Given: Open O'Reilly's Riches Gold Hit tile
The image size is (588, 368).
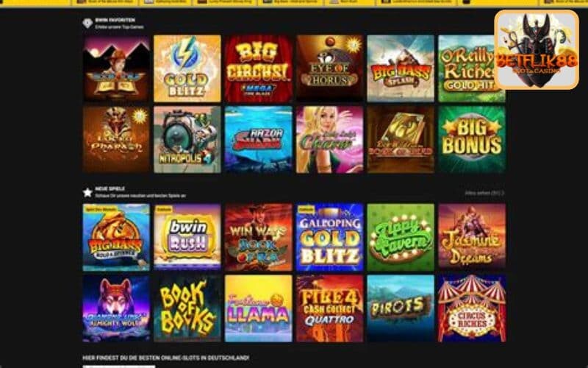Looking at the screenshot, I should (472, 68).
